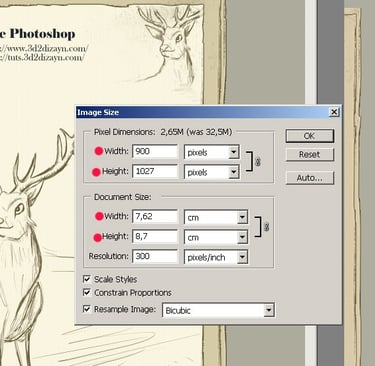Uncheck Constrain Proportions

pyautogui.click(x=87, y=292)
